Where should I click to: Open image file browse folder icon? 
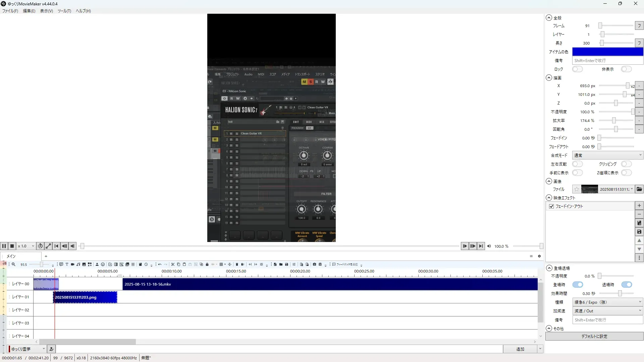click(639, 189)
